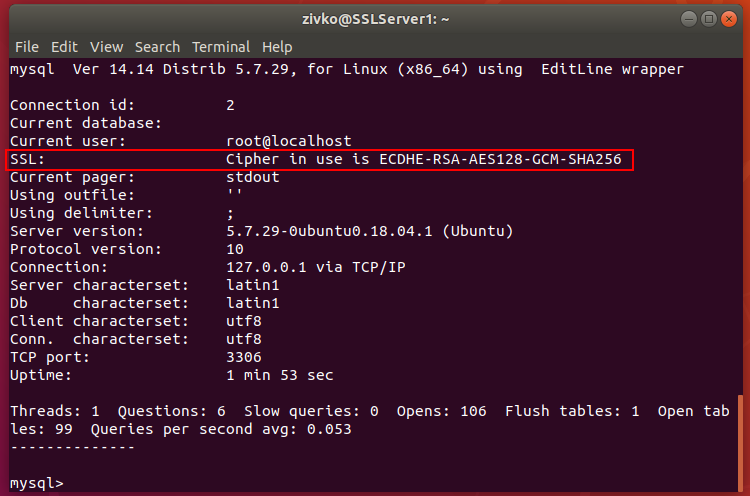Viewport: 750px width, 496px height.
Task: Minimize the terminal window
Action: (x=688, y=18)
